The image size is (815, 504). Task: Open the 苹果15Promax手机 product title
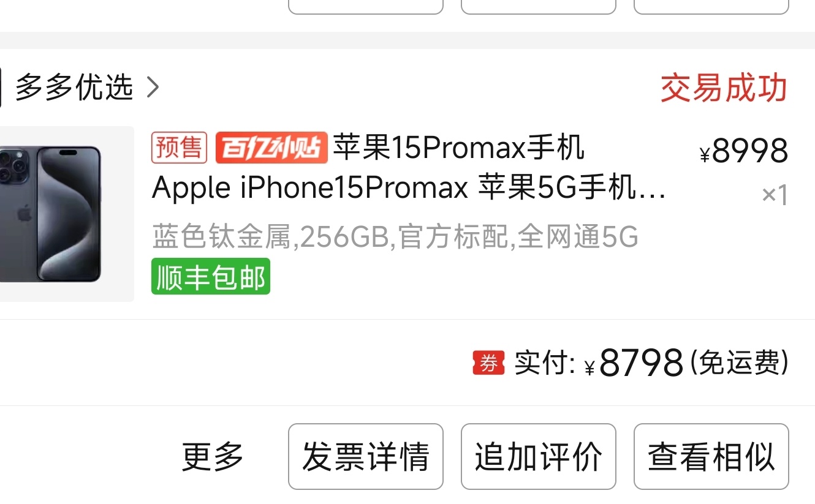coord(459,148)
